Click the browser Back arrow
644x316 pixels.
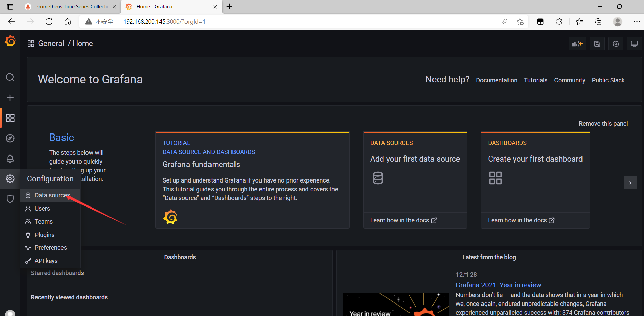click(x=12, y=22)
